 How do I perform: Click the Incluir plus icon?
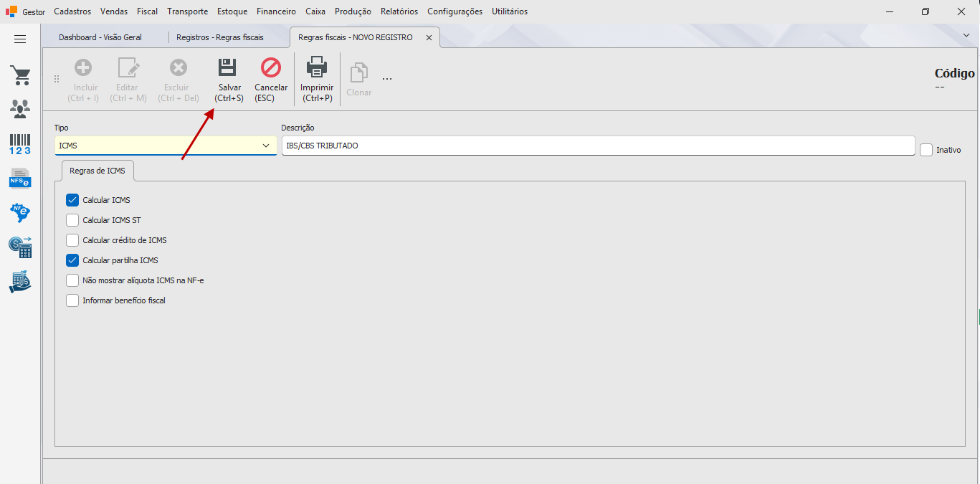[83, 67]
